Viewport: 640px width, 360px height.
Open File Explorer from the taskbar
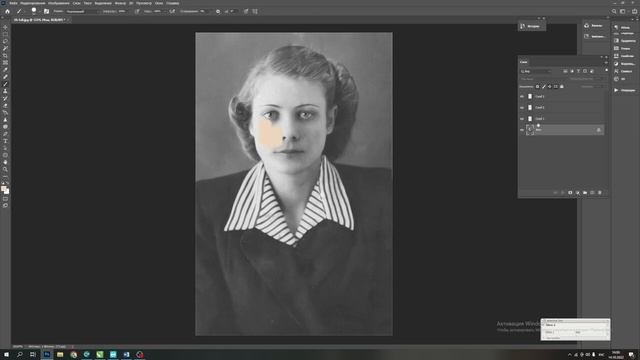(x=60, y=354)
